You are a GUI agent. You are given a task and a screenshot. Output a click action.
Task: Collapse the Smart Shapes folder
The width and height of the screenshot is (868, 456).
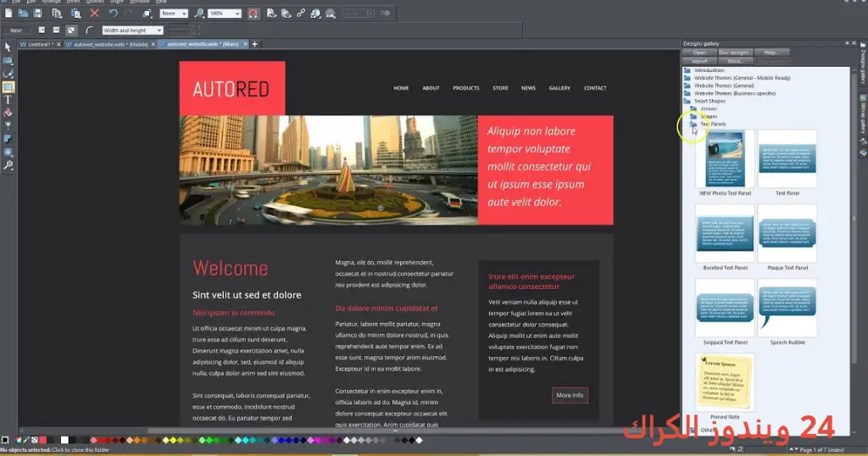687,101
